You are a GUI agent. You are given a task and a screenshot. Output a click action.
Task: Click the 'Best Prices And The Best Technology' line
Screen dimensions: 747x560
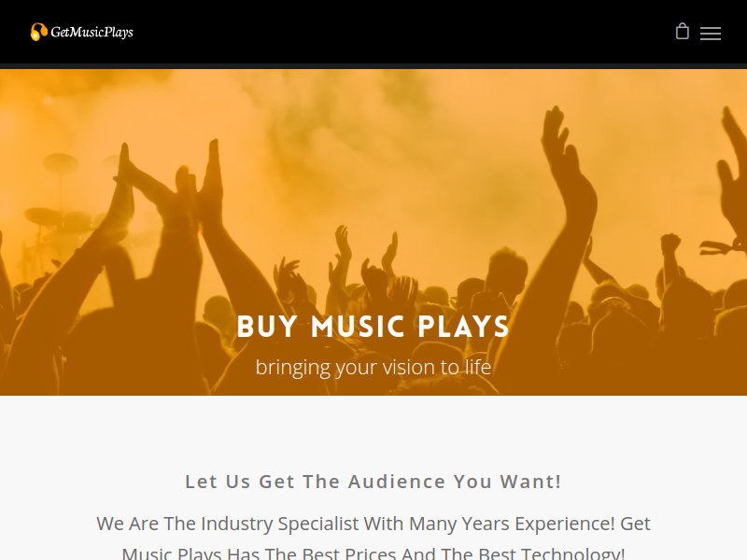(373, 553)
